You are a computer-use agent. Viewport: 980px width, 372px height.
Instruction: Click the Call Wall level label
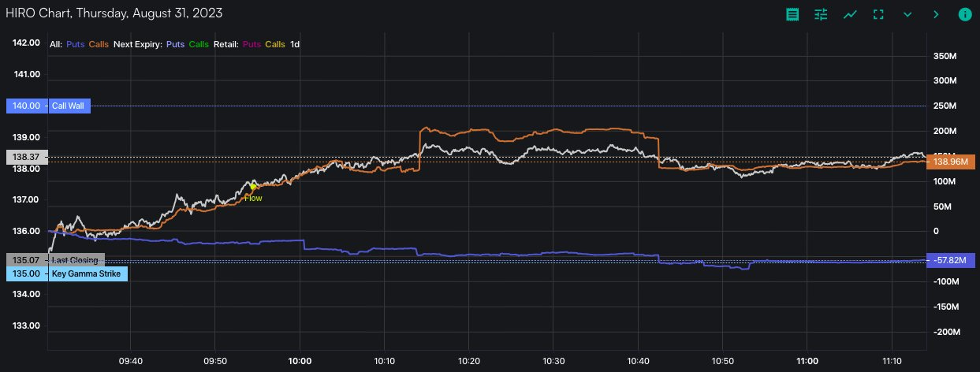click(x=69, y=106)
